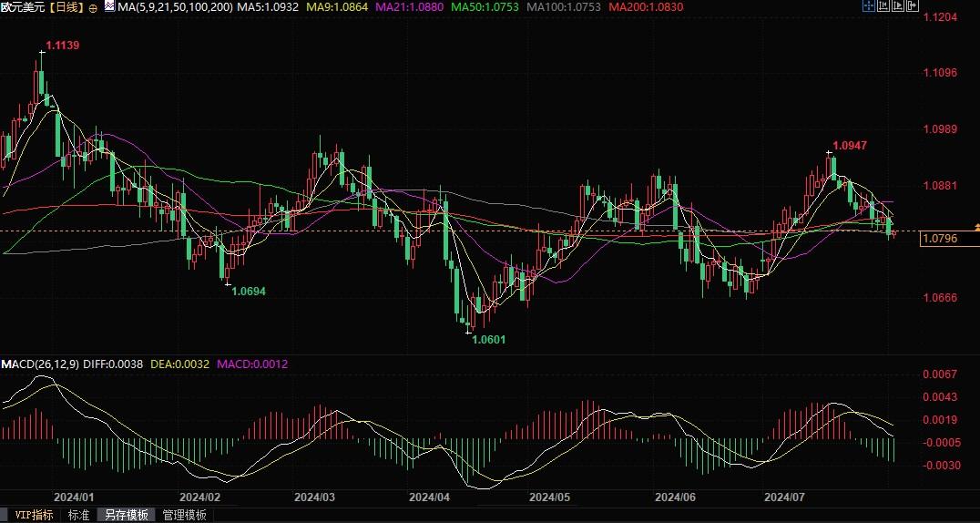Viewport: 980px width, 523px height.
Task: Click the MACD(26,12,9) indicator label
Action: click(x=40, y=364)
